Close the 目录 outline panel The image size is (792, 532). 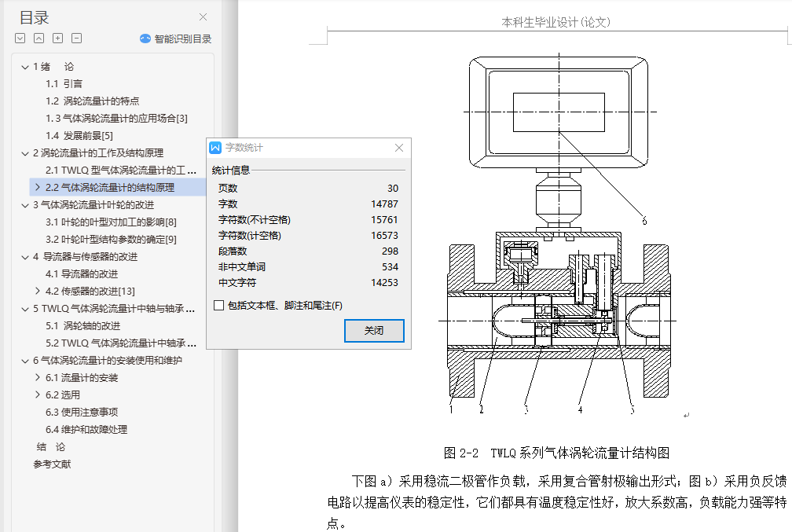(203, 17)
